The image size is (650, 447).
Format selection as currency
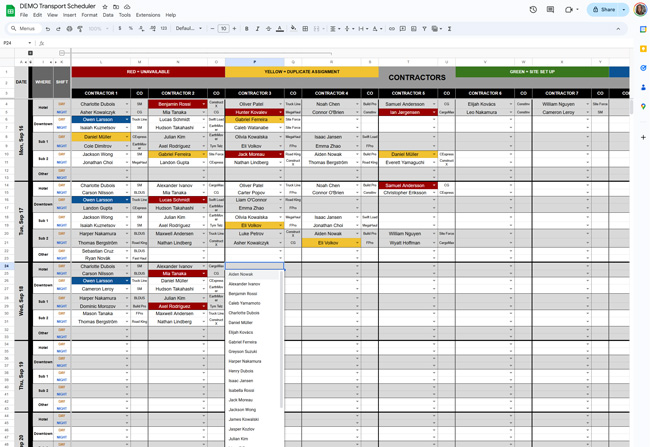(x=120, y=29)
